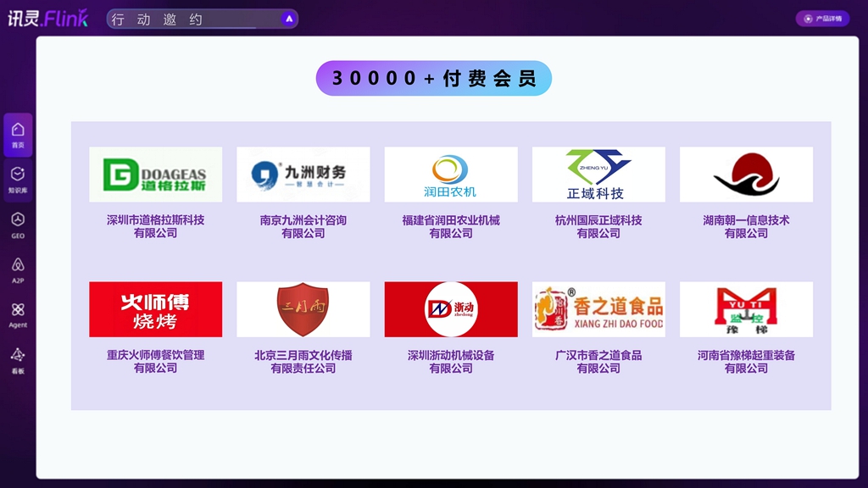
Task: Open the 三月雨 shield logo thumbnail
Action: tap(303, 309)
